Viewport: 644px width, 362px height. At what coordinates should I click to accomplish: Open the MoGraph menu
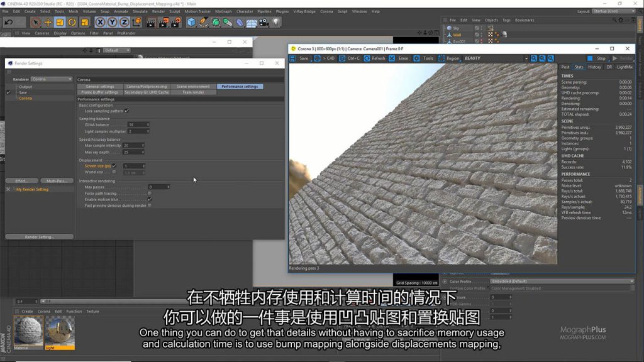(x=223, y=11)
